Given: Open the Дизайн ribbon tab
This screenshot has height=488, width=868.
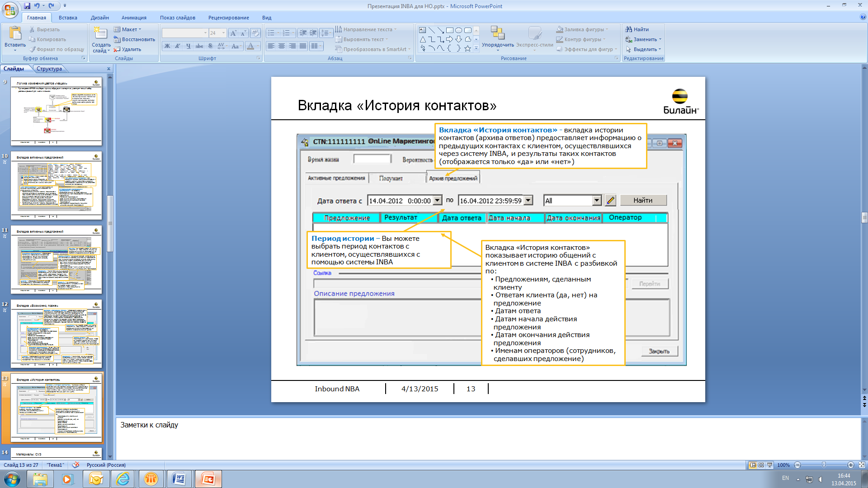Looking at the screenshot, I should coord(99,18).
